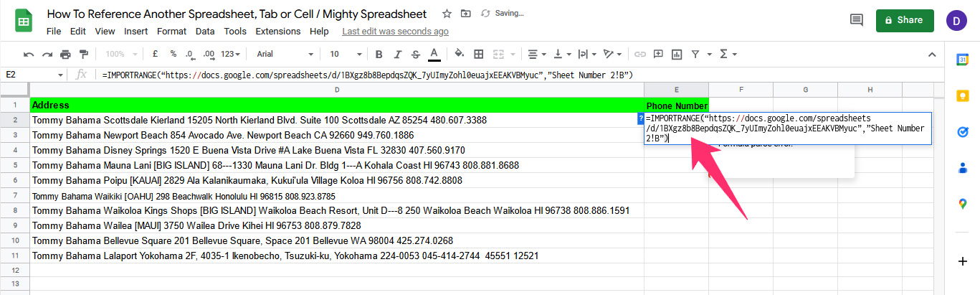Viewport: 980px width, 295px height.
Task: Open the 'Last edit was seconds ago' link
Action: 396,32
